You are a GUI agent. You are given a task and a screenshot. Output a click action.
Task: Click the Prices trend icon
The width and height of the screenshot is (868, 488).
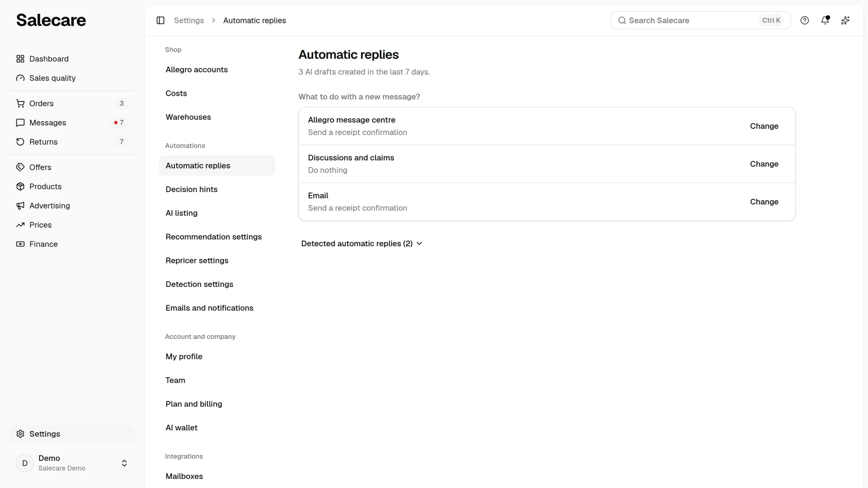pyautogui.click(x=20, y=225)
